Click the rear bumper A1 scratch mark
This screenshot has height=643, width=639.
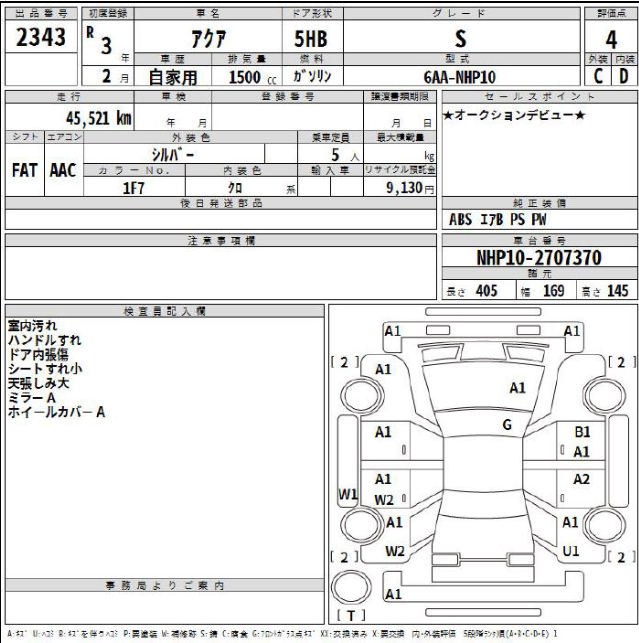[x=393, y=594]
